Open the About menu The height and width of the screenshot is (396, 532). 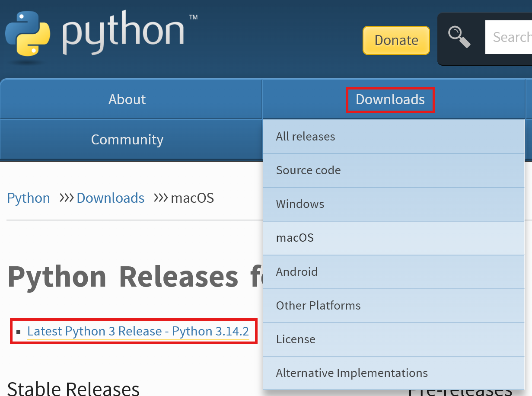click(127, 99)
